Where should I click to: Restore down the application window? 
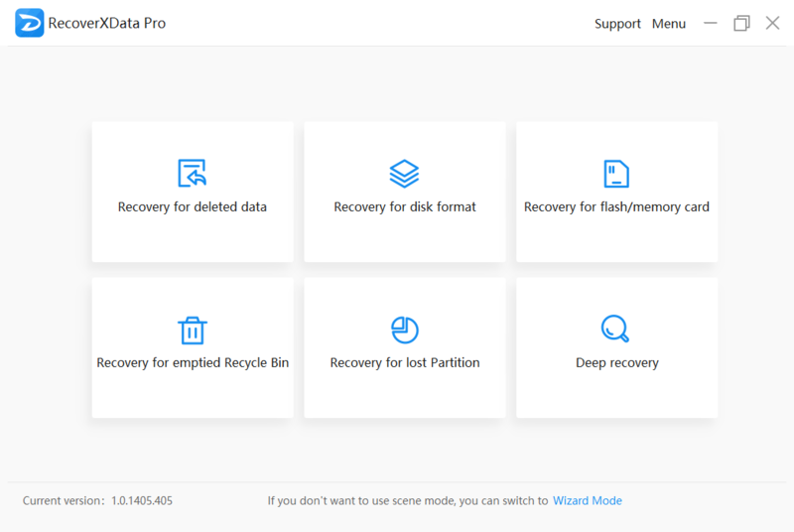tap(741, 23)
